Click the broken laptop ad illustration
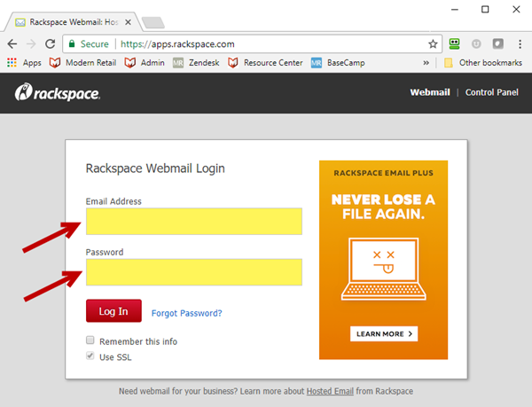Image resolution: width=532 pixels, height=407 pixels. [x=384, y=269]
